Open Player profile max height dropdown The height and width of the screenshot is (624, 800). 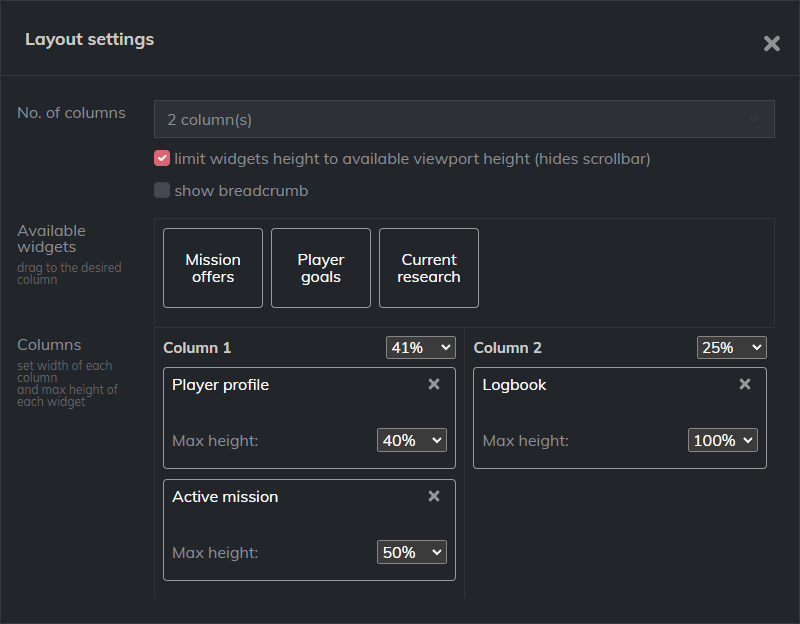click(x=411, y=440)
